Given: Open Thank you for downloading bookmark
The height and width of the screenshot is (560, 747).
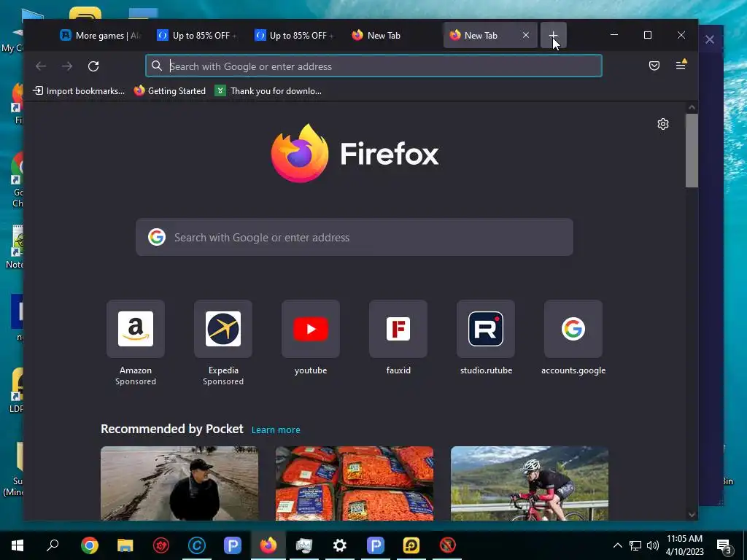Looking at the screenshot, I should coord(268,91).
